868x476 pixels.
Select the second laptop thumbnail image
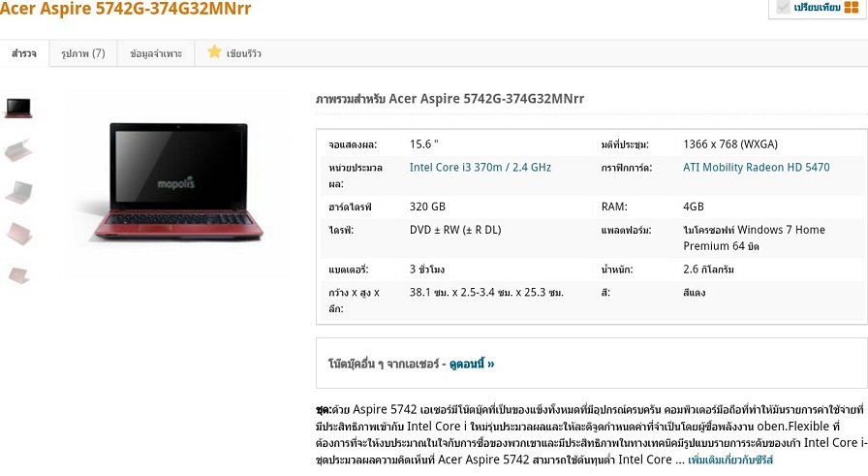(18, 149)
